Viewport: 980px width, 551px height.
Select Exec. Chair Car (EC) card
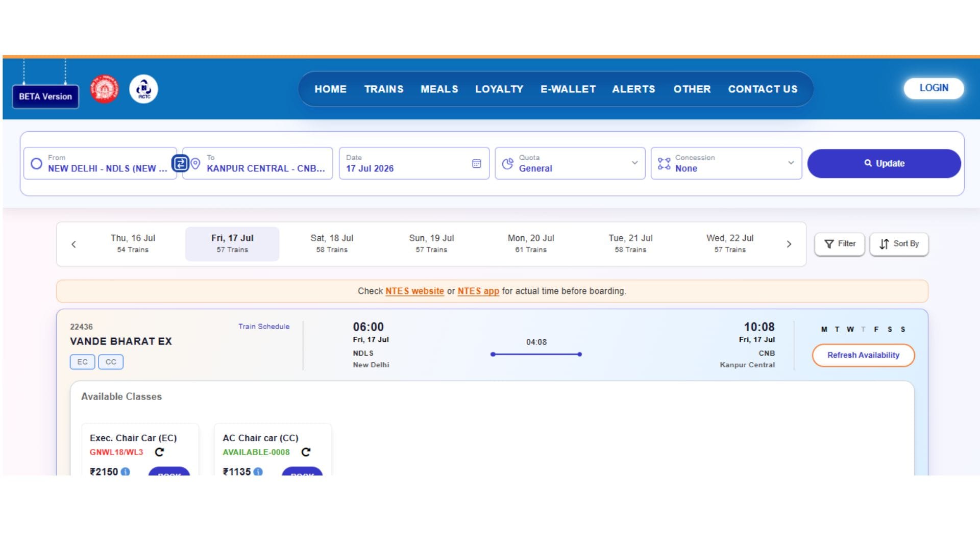click(140, 449)
